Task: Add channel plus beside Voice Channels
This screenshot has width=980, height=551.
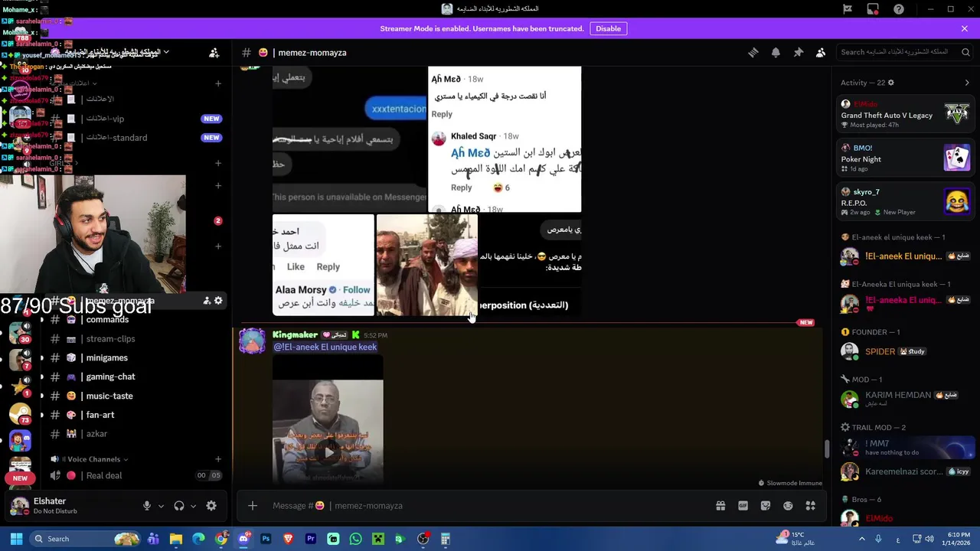Action: (218, 459)
